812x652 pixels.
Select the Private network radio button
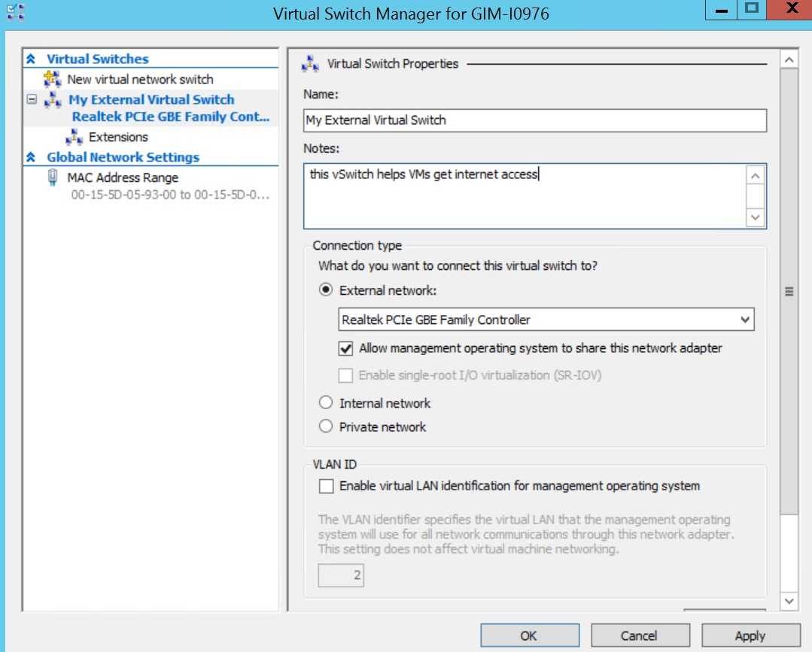[x=326, y=426]
